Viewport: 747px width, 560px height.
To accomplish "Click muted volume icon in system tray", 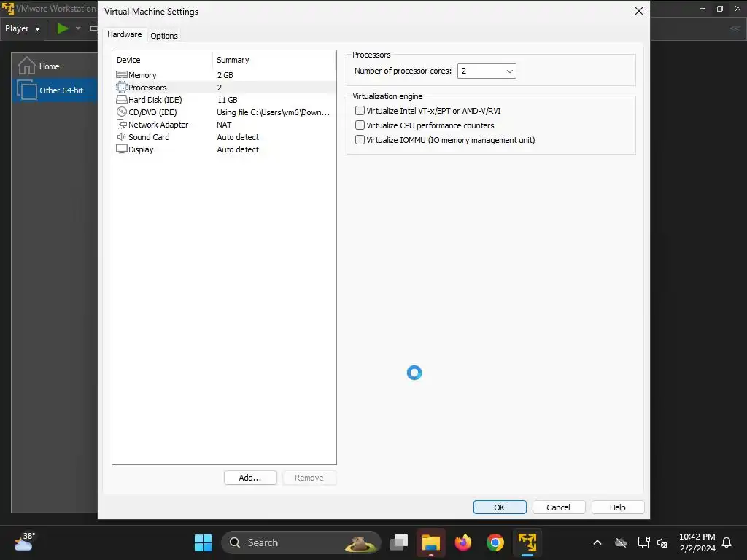I will coord(662,542).
